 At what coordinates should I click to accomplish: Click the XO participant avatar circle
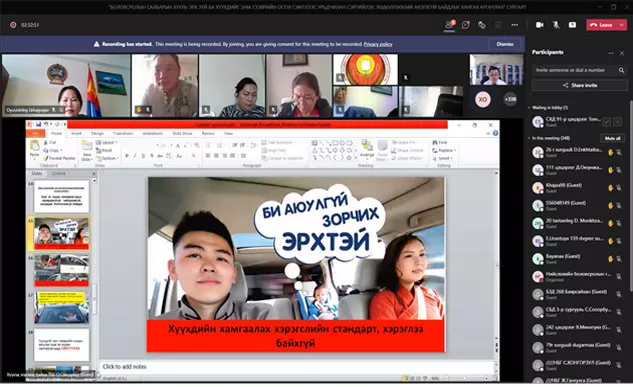coord(482,99)
